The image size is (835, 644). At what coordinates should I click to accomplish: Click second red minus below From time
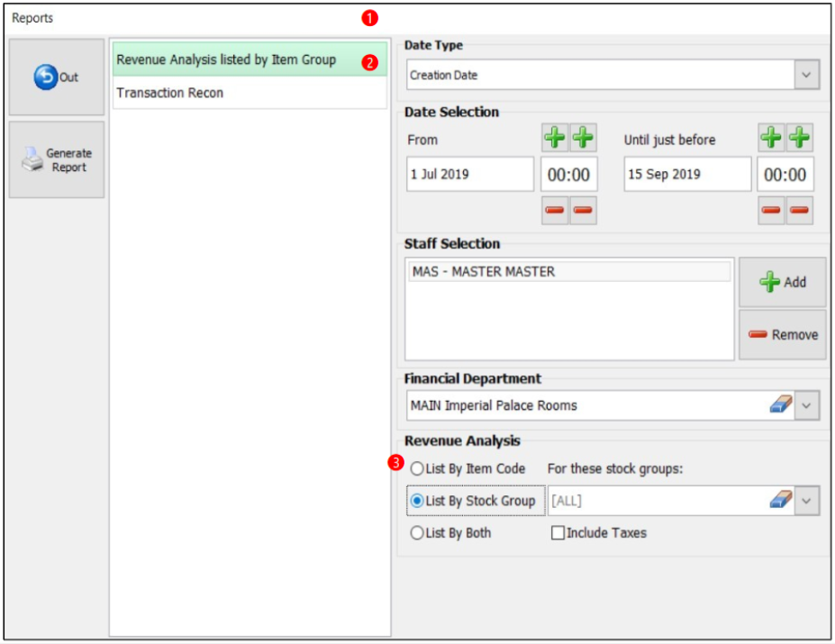583,210
